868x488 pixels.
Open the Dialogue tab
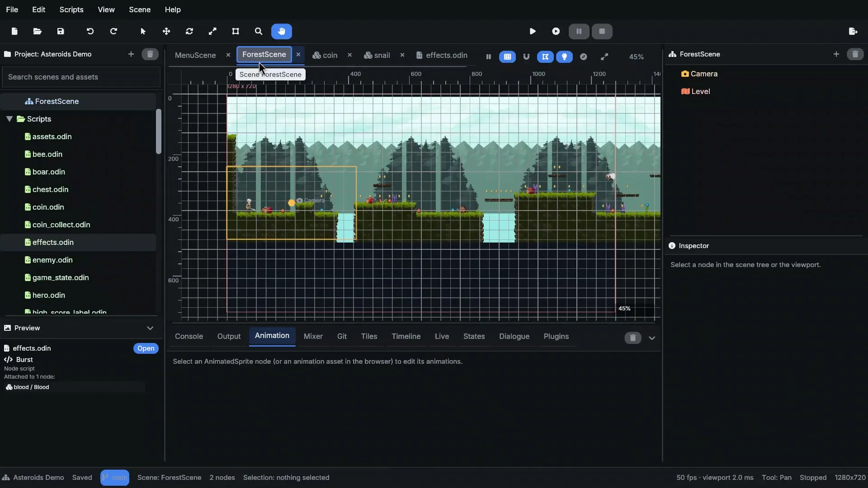point(514,337)
